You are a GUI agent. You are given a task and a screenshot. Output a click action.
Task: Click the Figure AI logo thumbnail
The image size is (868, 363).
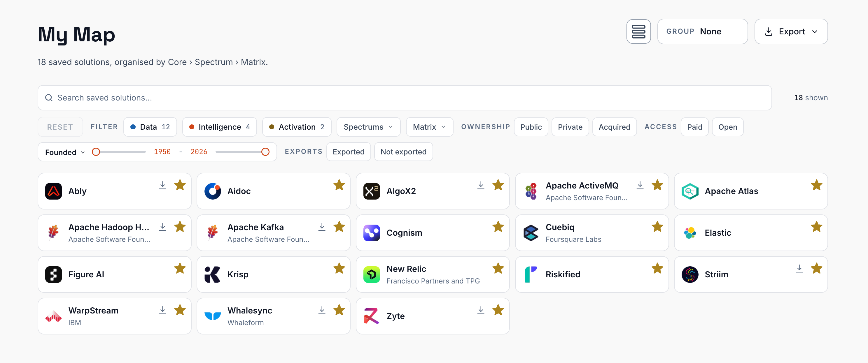(53, 274)
